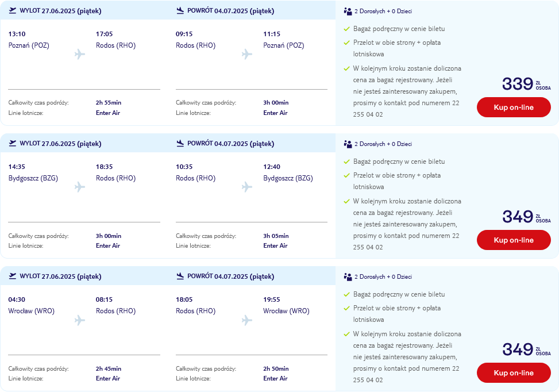
Task: Click checkmark beside Przelot w obie strony, Bydgoszcz offer
Action: click(x=346, y=175)
